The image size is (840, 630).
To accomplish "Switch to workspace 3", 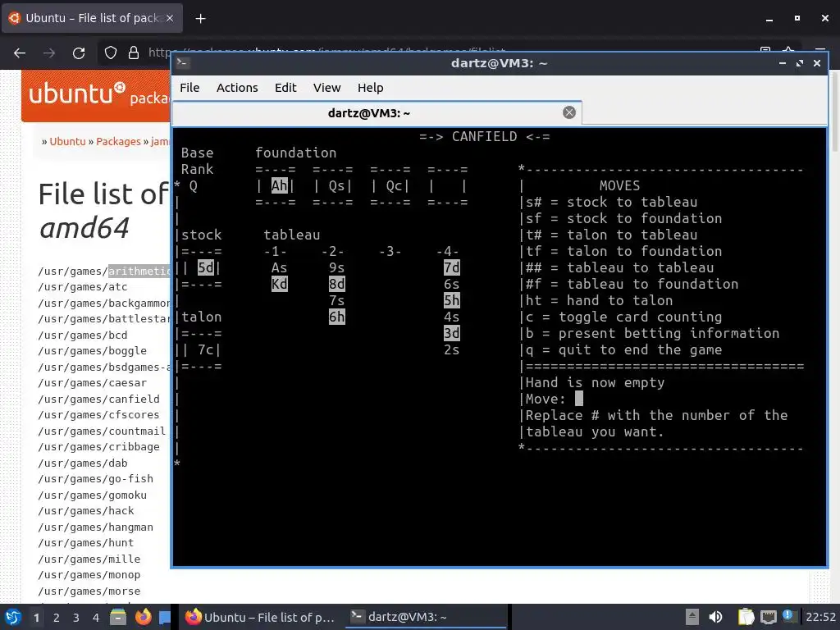I will click(76, 618).
